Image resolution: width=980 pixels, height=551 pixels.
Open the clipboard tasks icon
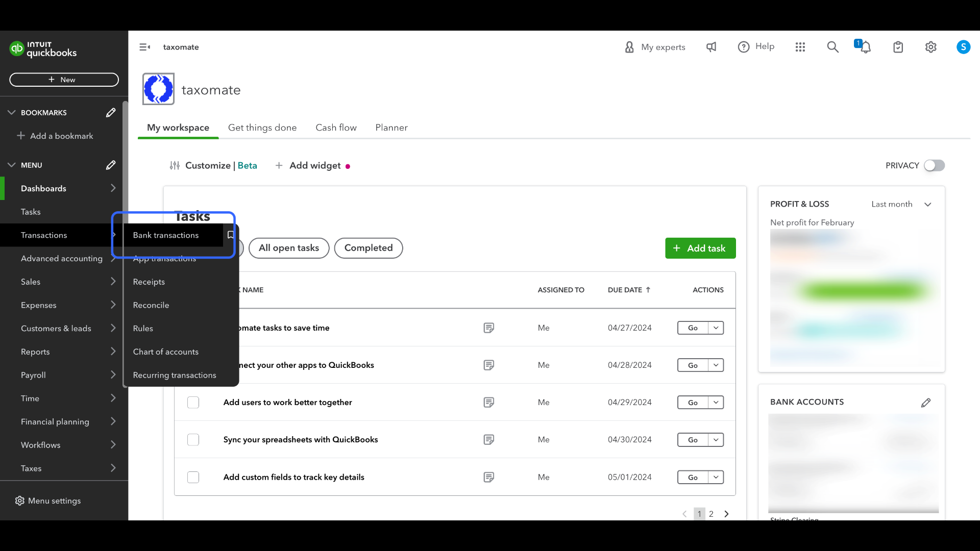pos(898,47)
